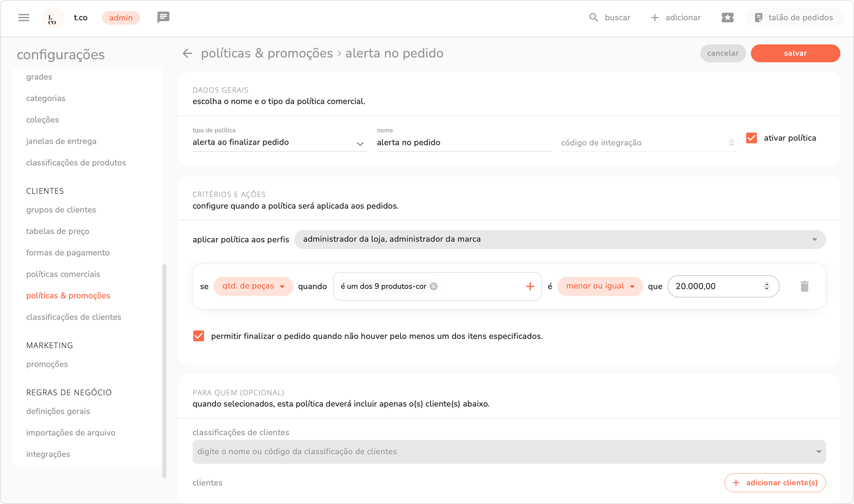Open integrações in the sidebar

[x=48, y=454]
